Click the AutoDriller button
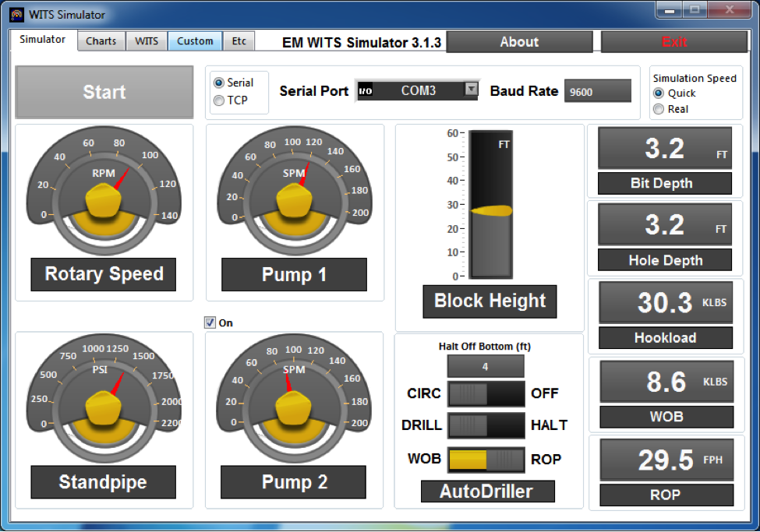The width and height of the screenshot is (760, 532). click(x=490, y=491)
